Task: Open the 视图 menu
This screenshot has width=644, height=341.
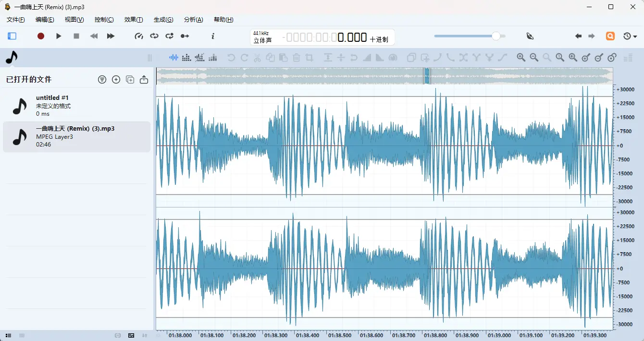Action: point(74,20)
